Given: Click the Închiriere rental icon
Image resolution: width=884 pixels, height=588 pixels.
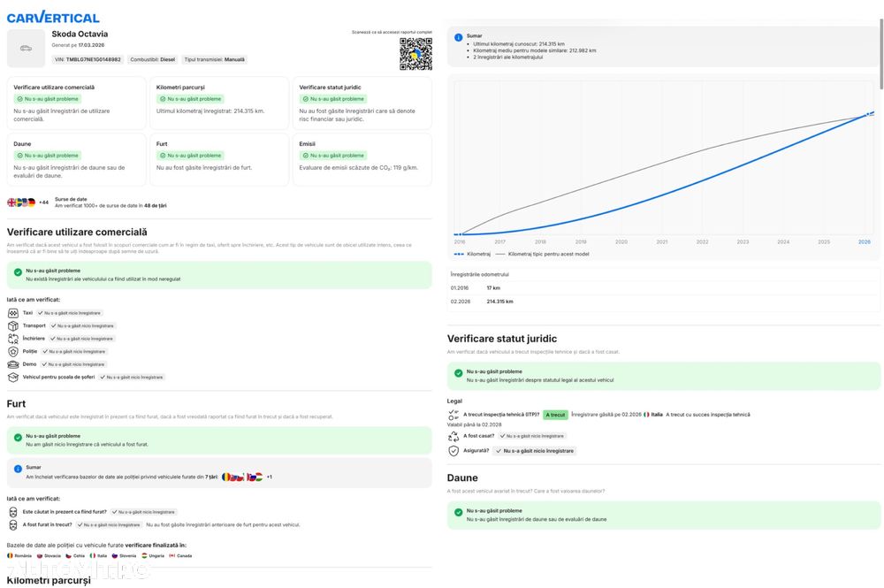Looking at the screenshot, I should (13, 339).
